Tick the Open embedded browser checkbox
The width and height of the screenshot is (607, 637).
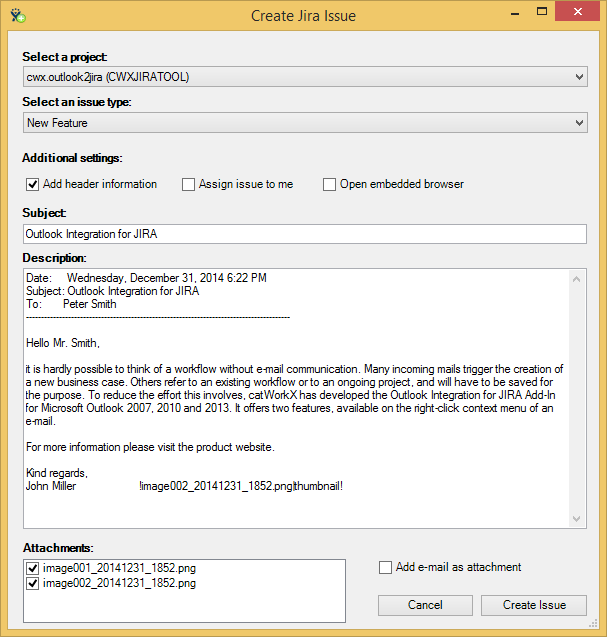(x=329, y=184)
